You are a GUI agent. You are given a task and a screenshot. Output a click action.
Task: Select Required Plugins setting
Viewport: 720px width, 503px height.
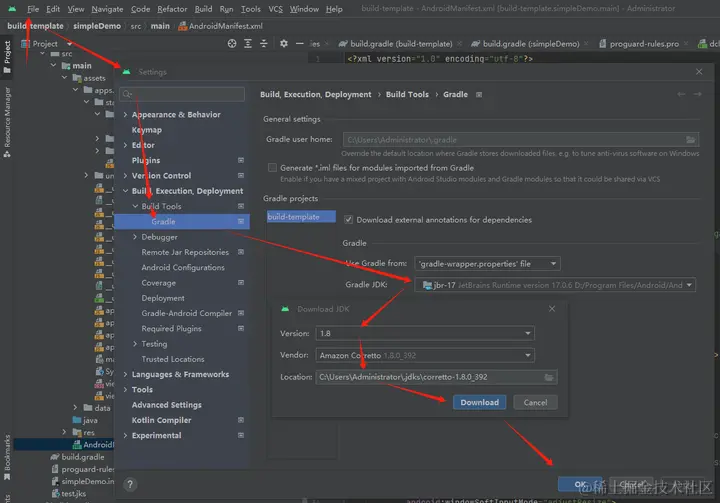click(171, 328)
